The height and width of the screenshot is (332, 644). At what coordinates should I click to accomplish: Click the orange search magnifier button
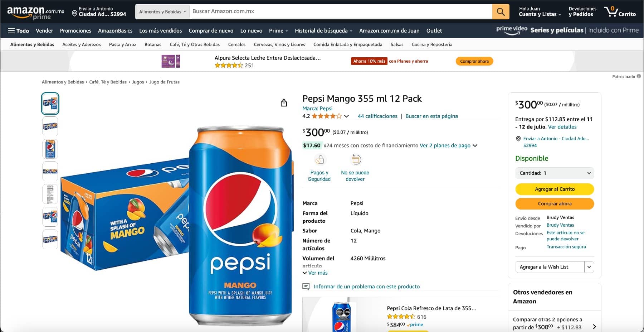[501, 12]
